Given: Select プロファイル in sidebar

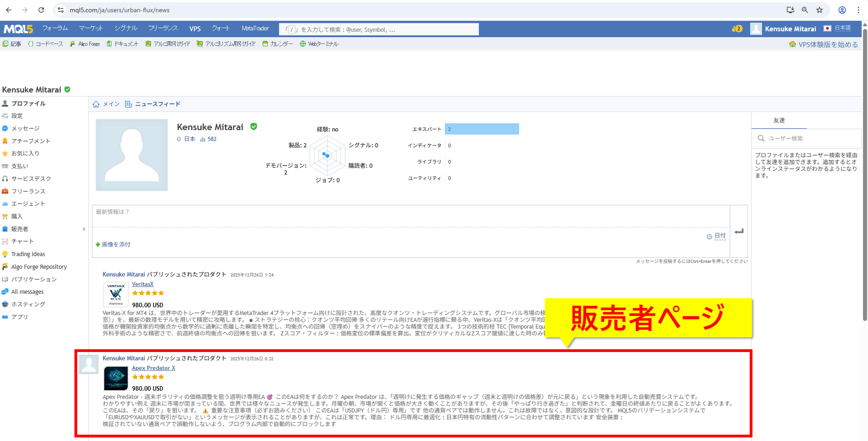Looking at the screenshot, I should (28, 103).
